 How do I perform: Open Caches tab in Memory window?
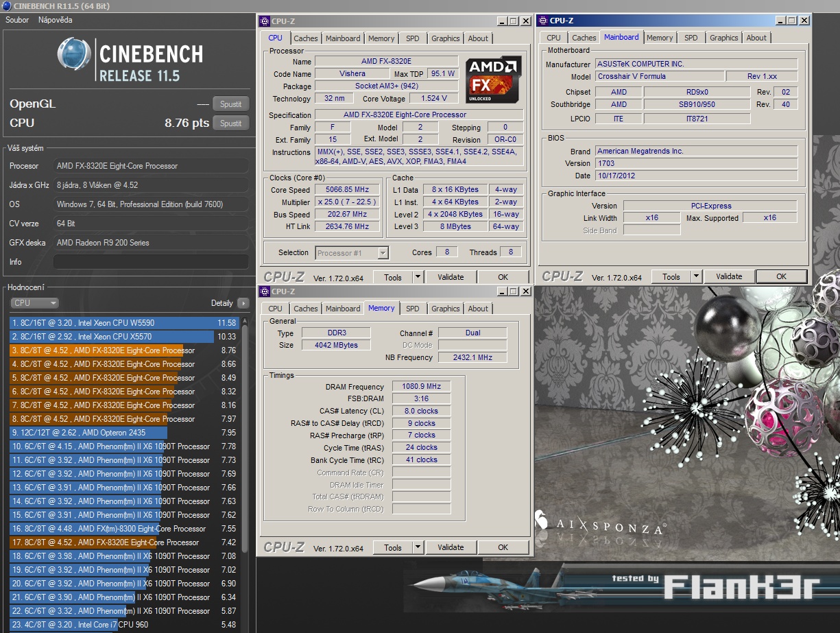pyautogui.click(x=306, y=309)
